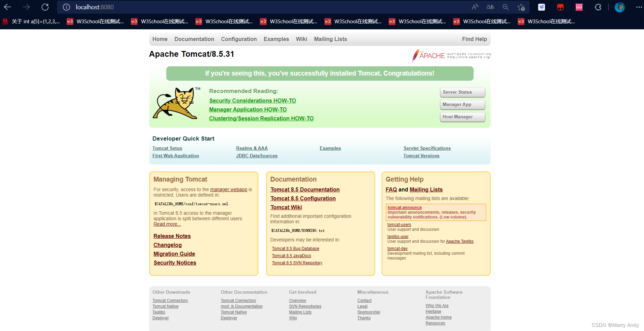
Task: Open the Tomcat Setup link
Action: [167, 148]
